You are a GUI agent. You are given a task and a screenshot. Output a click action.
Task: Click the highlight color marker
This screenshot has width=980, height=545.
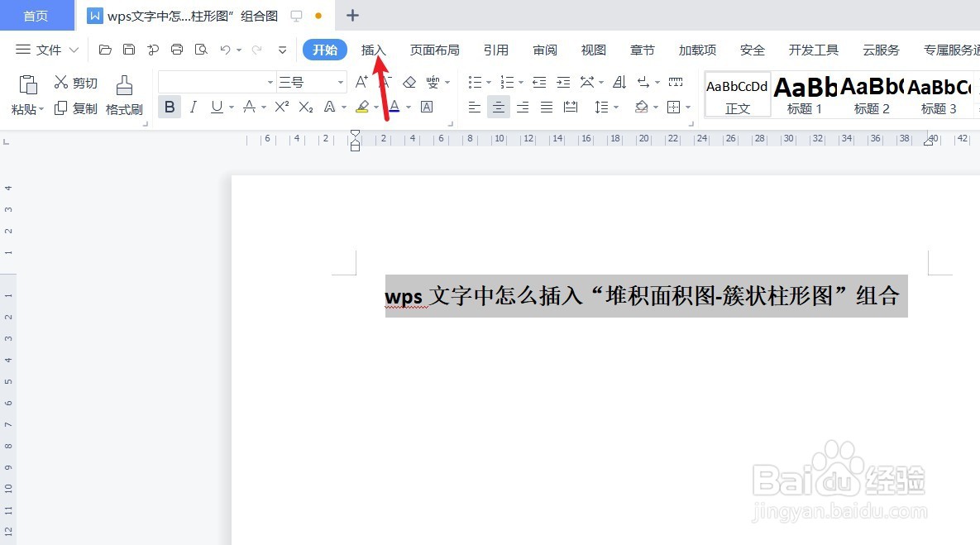(x=362, y=107)
